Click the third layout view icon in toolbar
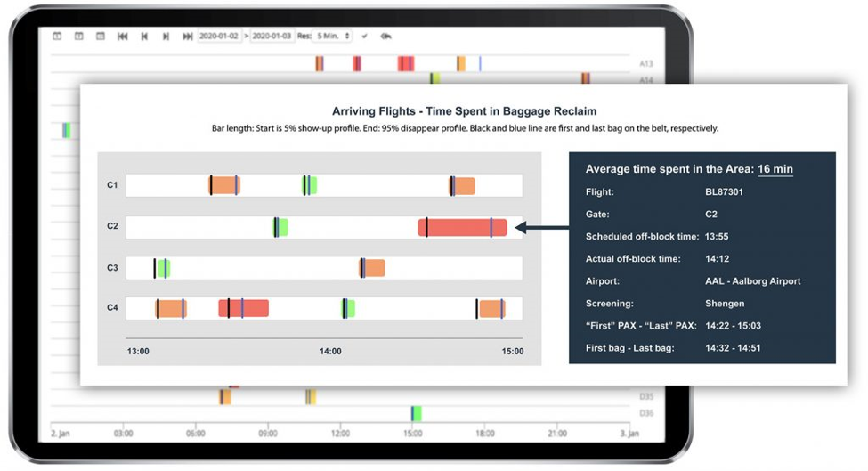 [100, 37]
